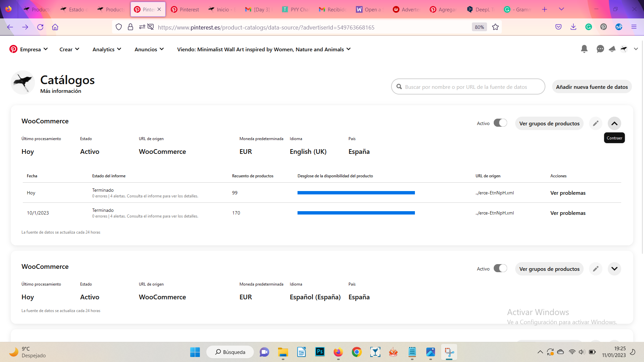Viewport: 644px width, 362px height.
Task: Focus the data source search field
Action: point(468,87)
